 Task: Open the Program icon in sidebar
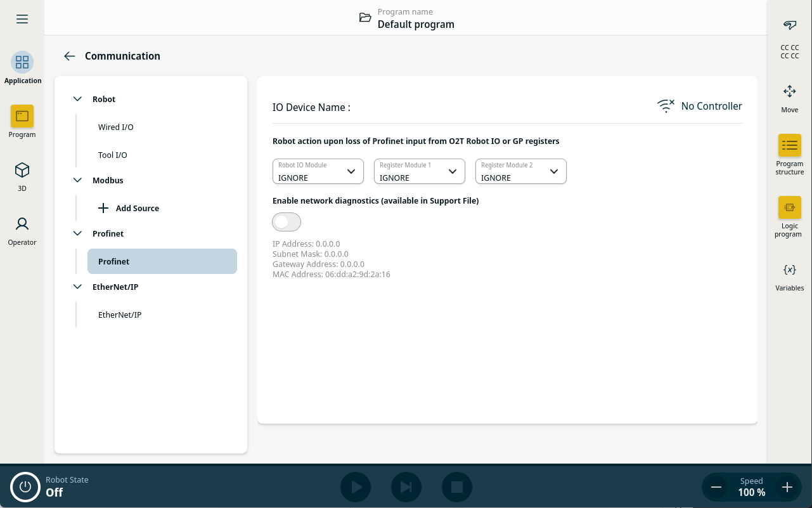pyautogui.click(x=22, y=116)
